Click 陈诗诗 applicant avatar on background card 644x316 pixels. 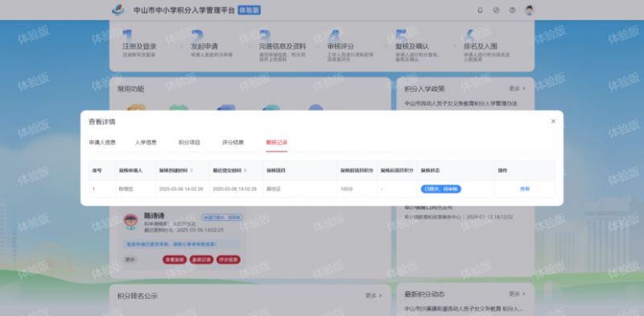pos(131,222)
